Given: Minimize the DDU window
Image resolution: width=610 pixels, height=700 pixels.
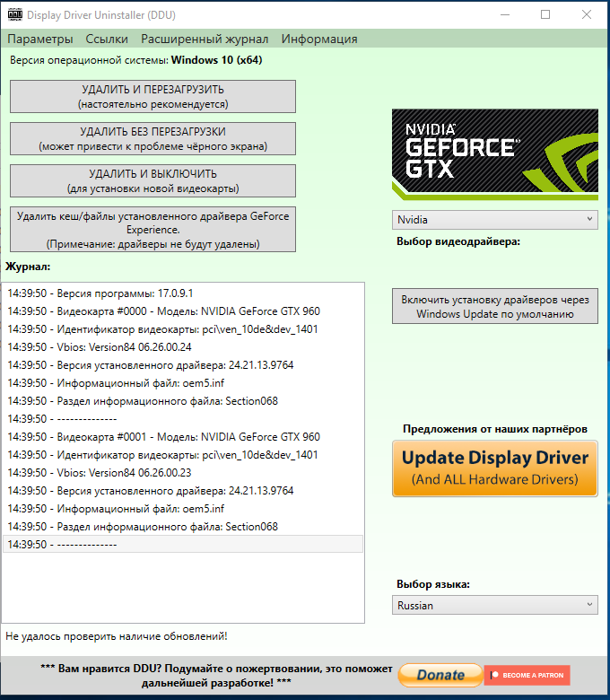Looking at the screenshot, I should (505, 14).
